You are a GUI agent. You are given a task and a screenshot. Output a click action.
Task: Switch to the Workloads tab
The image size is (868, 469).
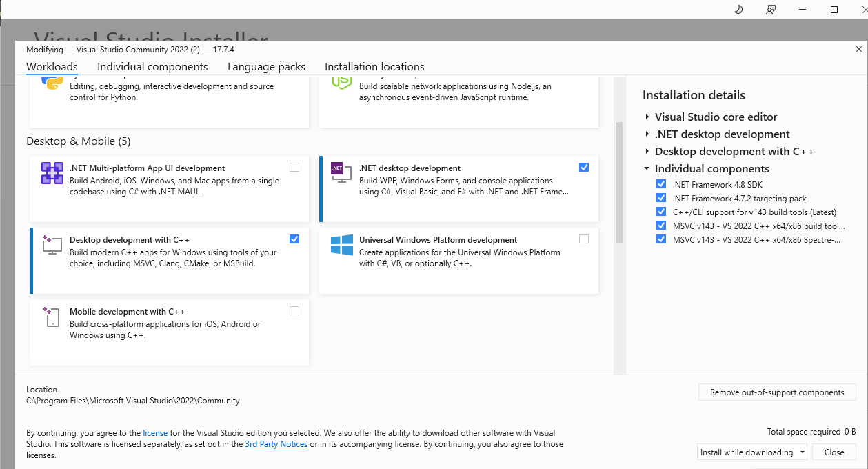(x=52, y=66)
